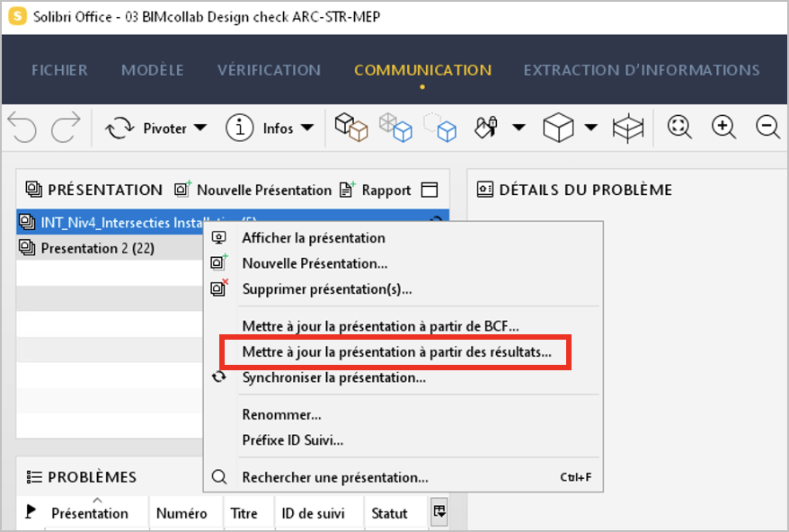Click the faded grey cube with blue cube icon
Viewport: 789px width, 532px height.
click(x=395, y=128)
